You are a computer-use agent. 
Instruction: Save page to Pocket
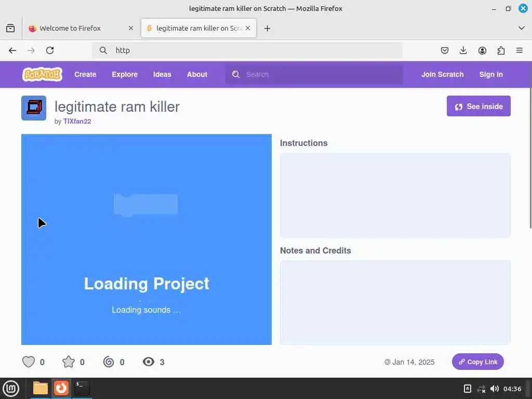pyautogui.click(x=445, y=50)
